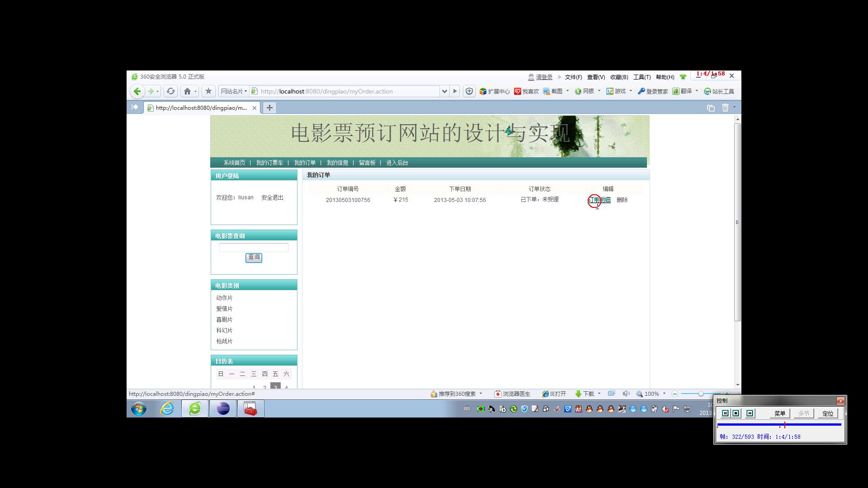Open the 查看(V) menu
The width and height of the screenshot is (868, 488).
(596, 77)
